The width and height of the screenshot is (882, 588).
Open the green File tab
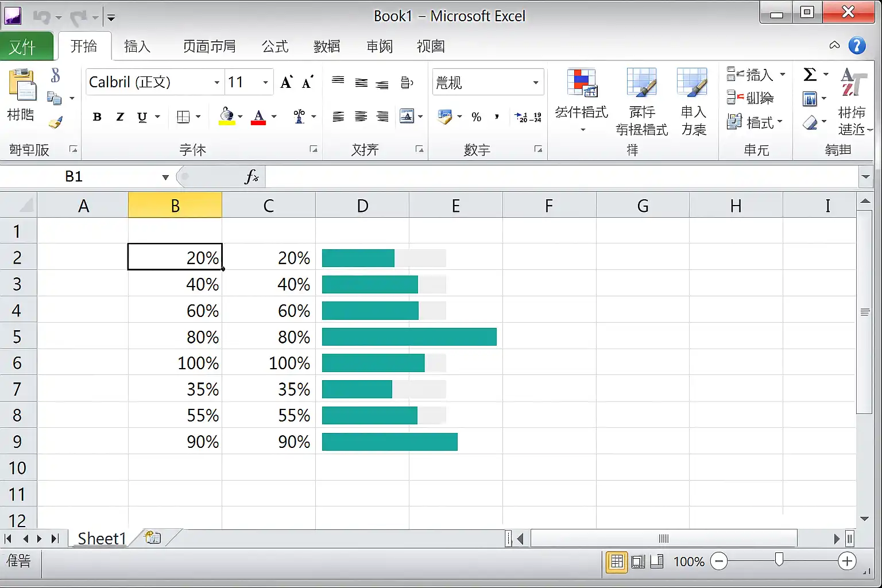coord(26,46)
